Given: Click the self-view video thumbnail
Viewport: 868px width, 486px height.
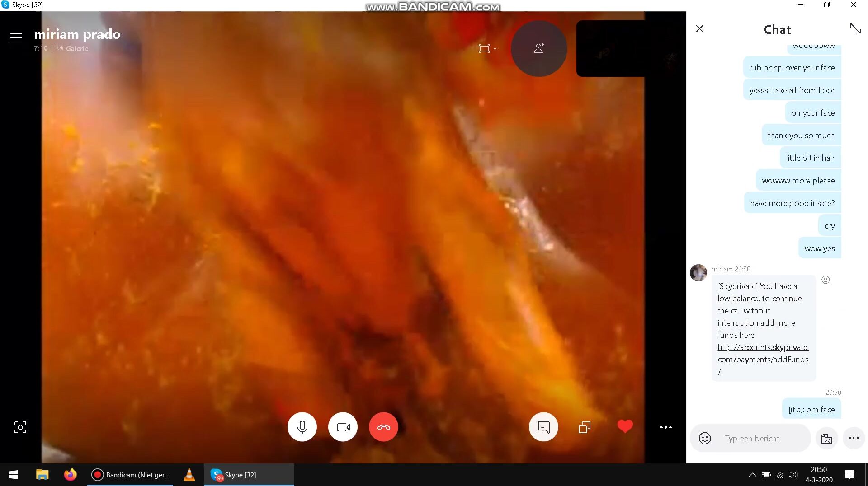Looking at the screenshot, I should click(610, 48).
